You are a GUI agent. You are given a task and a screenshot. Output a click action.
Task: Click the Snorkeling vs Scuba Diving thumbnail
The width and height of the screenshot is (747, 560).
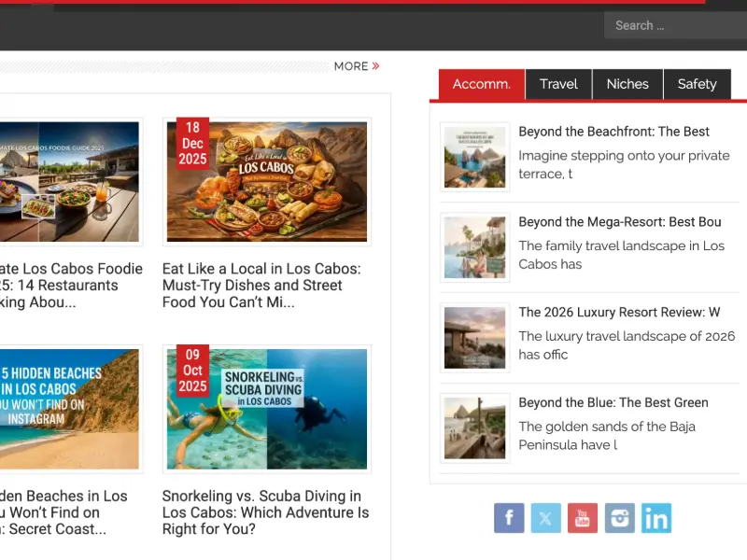(x=267, y=409)
